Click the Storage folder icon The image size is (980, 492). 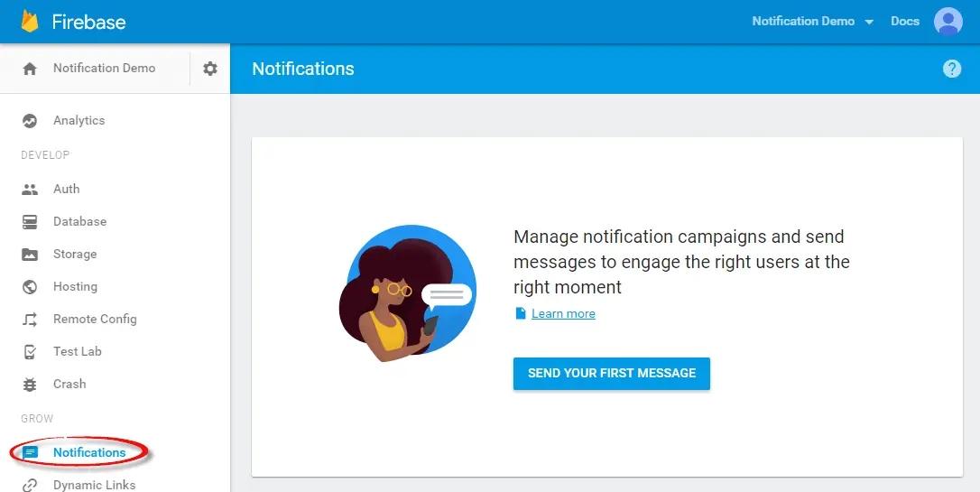coord(30,255)
